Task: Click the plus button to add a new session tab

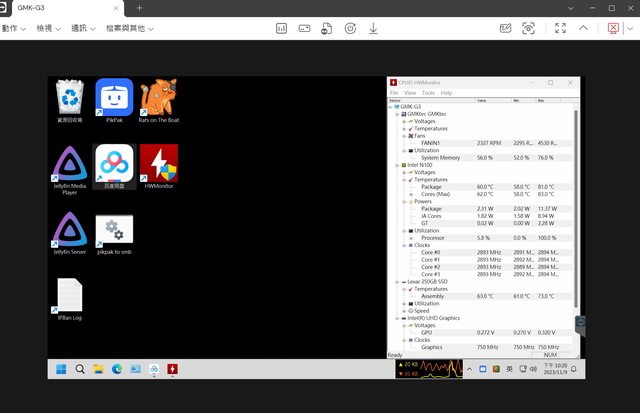Action: 139,8
